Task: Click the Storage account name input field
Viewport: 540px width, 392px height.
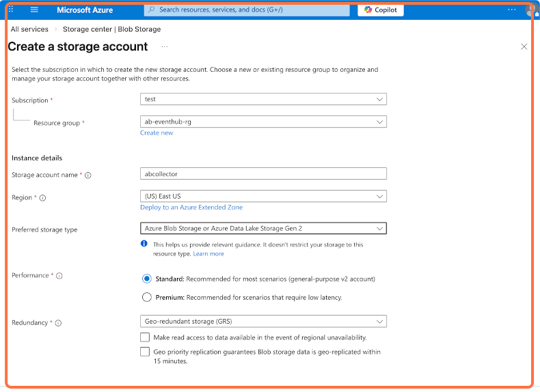Action: (x=263, y=173)
